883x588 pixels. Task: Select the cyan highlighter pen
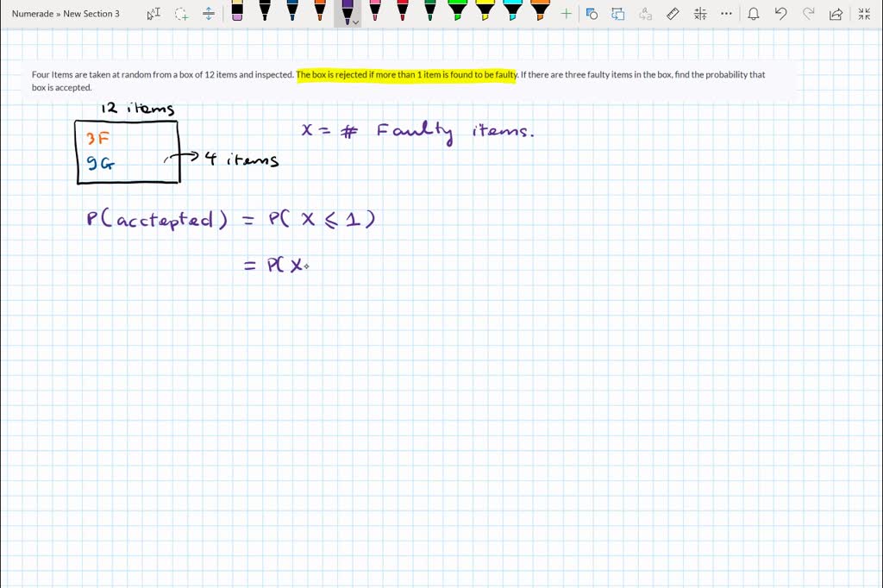(514, 12)
